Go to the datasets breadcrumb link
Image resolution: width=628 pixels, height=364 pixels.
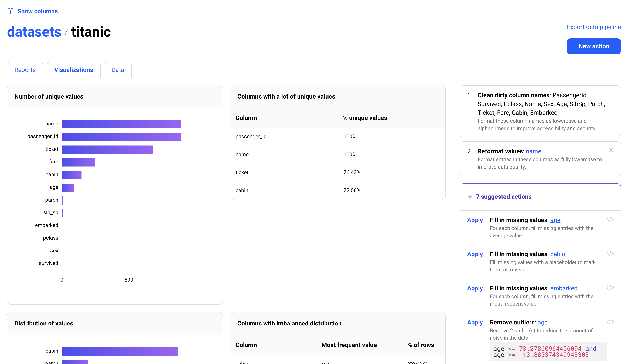coord(34,32)
